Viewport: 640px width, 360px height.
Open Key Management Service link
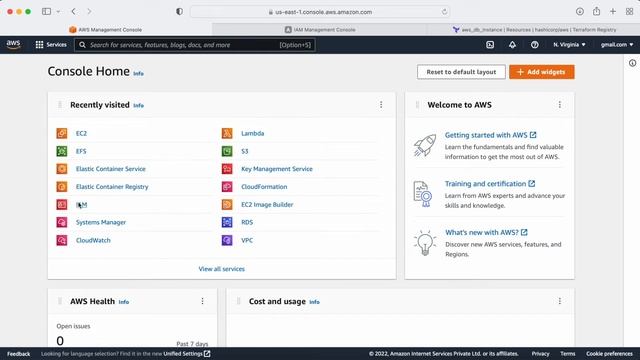pos(277,169)
